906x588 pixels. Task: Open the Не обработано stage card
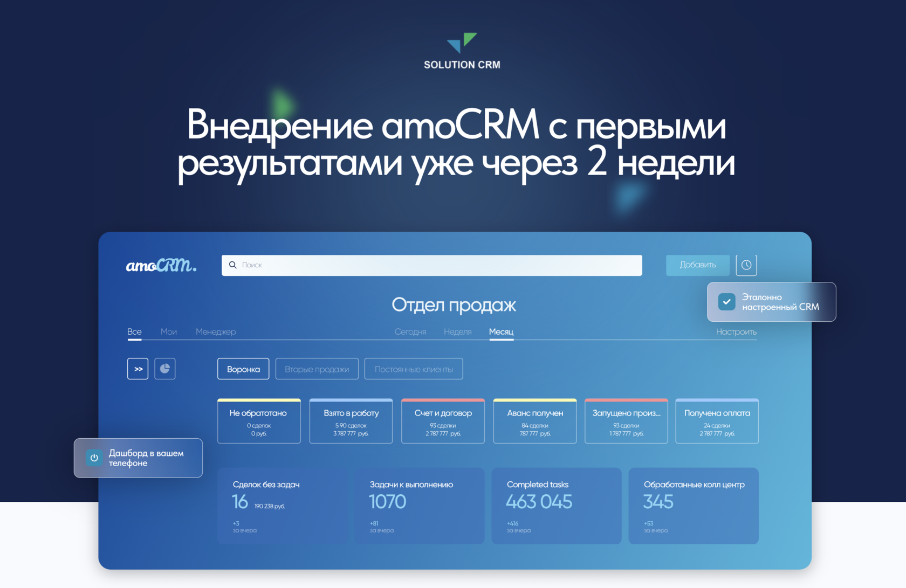click(259, 421)
